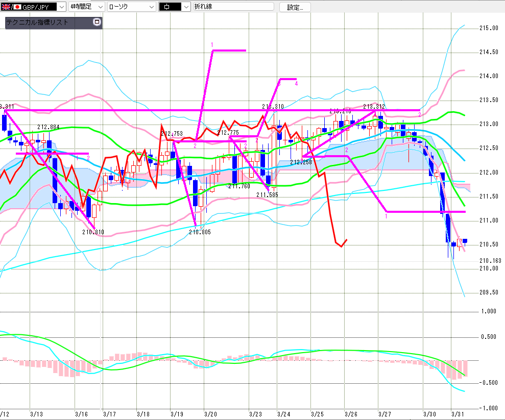Click the 215.00 price axis label

coord(489,28)
